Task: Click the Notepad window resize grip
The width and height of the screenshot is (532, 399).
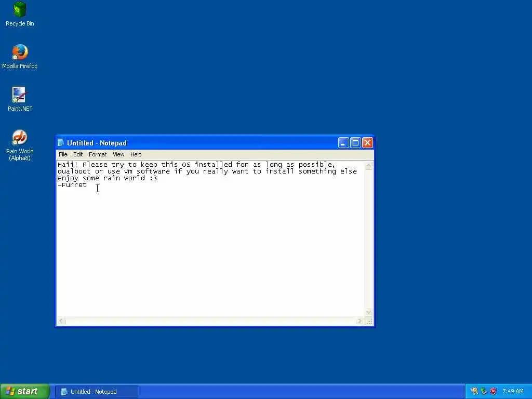Action: pos(369,321)
